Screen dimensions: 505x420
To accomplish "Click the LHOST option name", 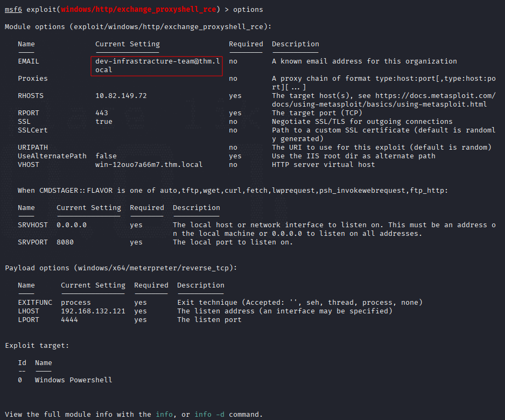I will pyautogui.click(x=29, y=311).
